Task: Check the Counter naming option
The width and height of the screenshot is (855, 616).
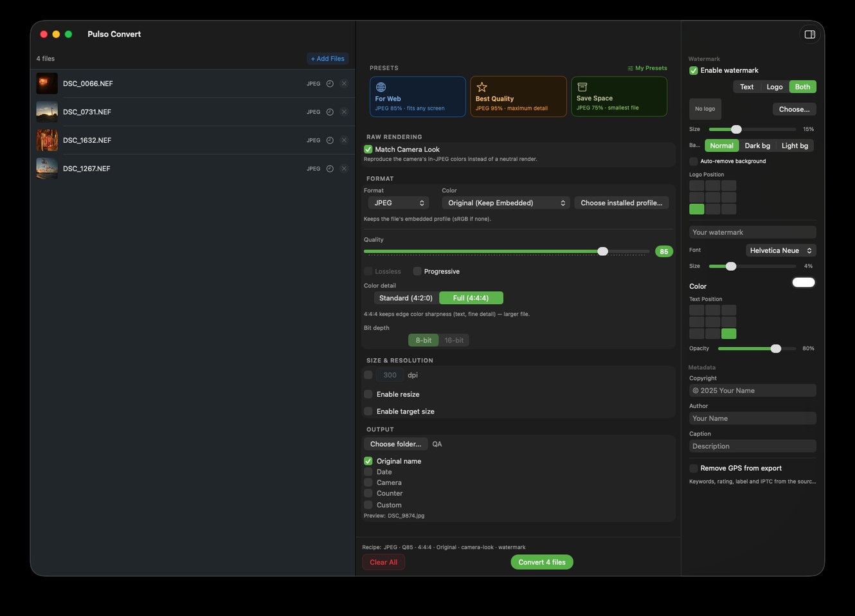Action: (368, 493)
